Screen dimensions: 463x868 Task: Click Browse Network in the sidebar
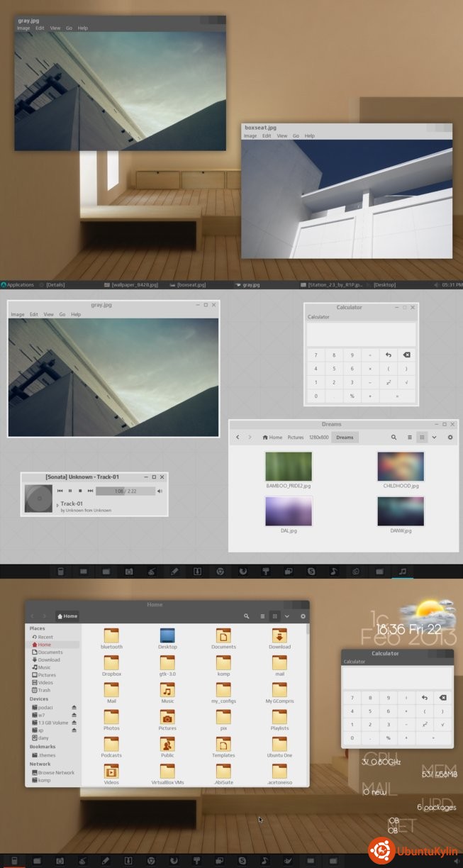(56, 772)
